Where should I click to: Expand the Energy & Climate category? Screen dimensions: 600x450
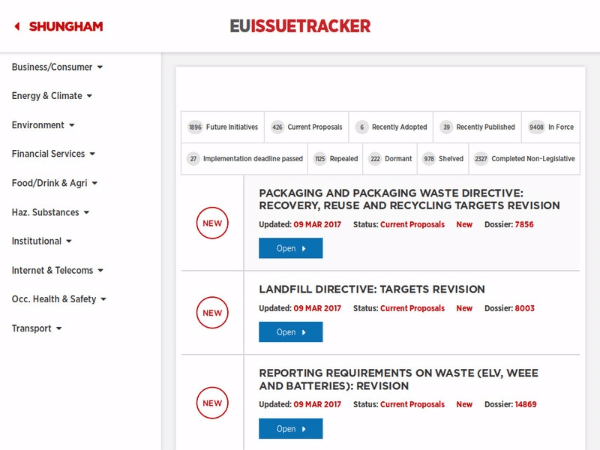pyautogui.click(x=52, y=96)
